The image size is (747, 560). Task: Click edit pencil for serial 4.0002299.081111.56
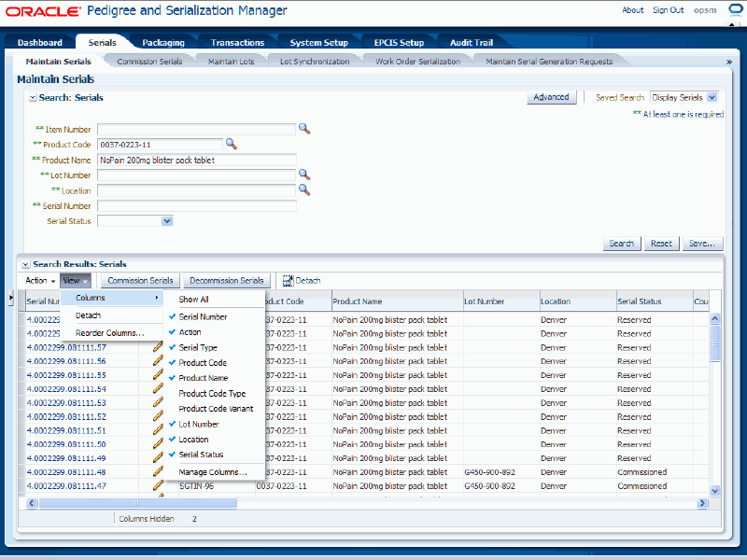158,361
